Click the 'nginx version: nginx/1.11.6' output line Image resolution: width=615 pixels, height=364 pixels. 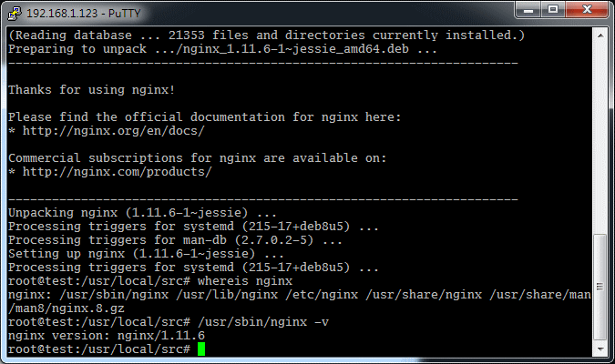(x=107, y=336)
